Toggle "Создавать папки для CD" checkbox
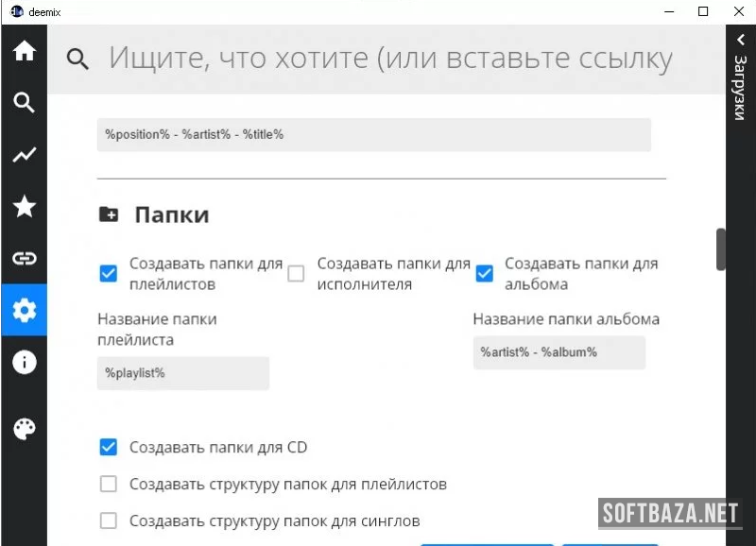Viewport: 756px width, 546px height. click(109, 447)
